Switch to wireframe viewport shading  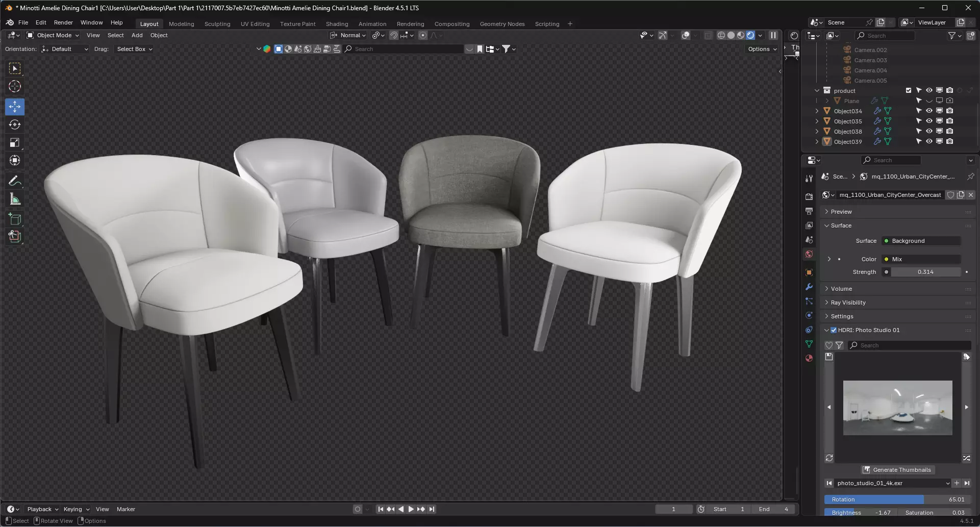coord(721,35)
